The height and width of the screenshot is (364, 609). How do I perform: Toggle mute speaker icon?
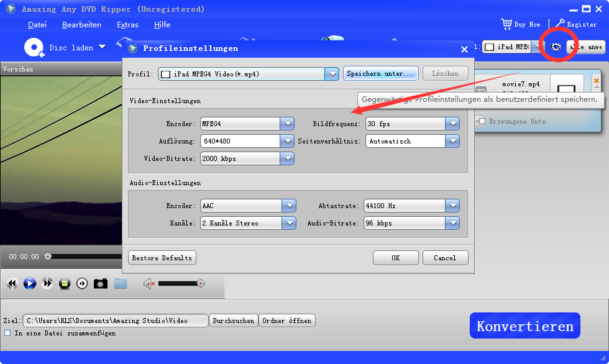(x=149, y=284)
